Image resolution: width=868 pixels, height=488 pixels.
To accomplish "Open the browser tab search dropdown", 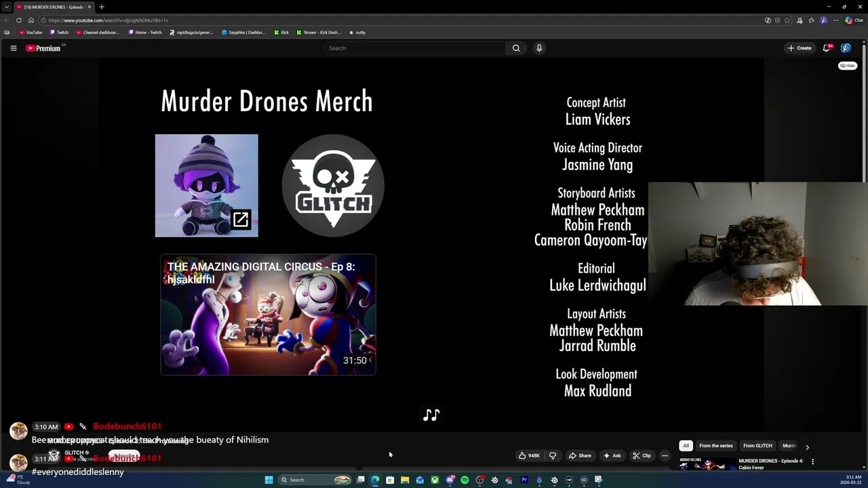I will 7,7.
